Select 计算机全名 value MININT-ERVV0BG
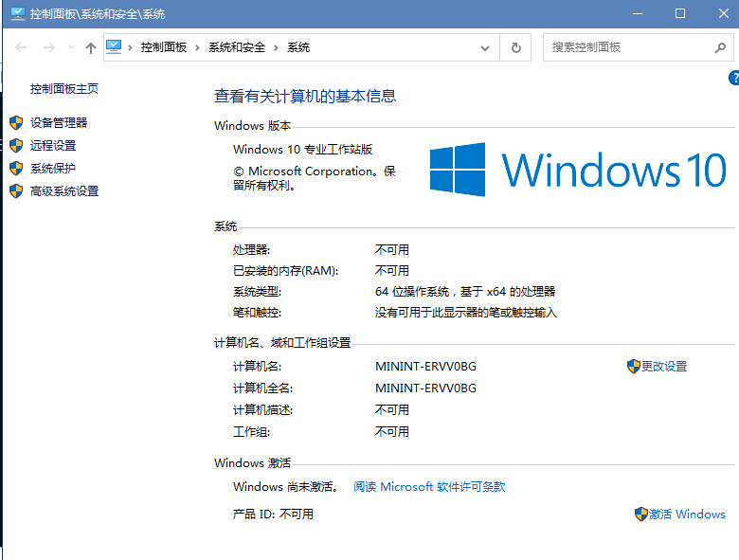Image resolution: width=739 pixels, height=560 pixels. [x=425, y=388]
